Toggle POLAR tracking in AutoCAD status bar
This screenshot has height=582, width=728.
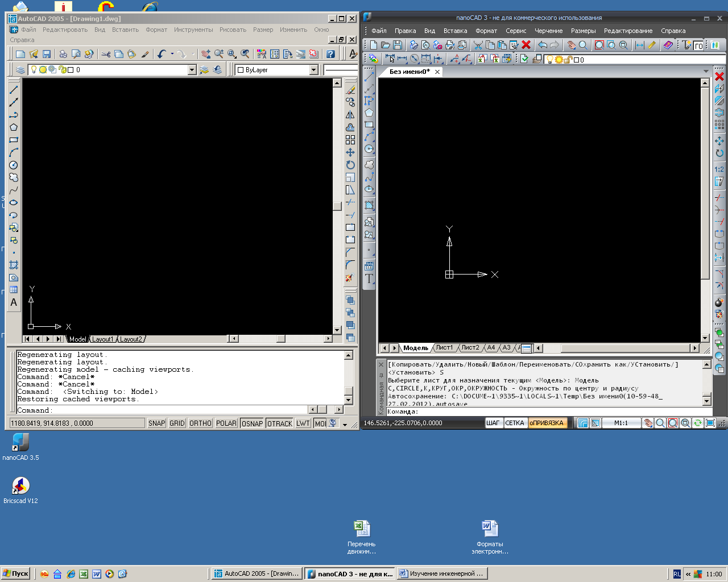(x=226, y=423)
